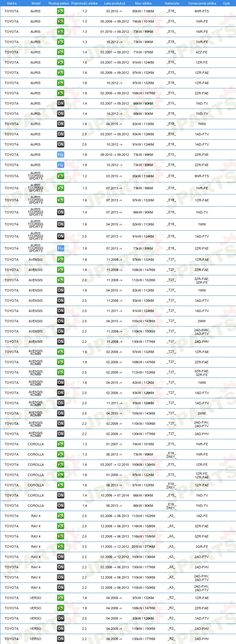
Task: Click diesel ON icon in AURIS TOURING SPORTS 1WW row
Action: [x=60, y=224]
